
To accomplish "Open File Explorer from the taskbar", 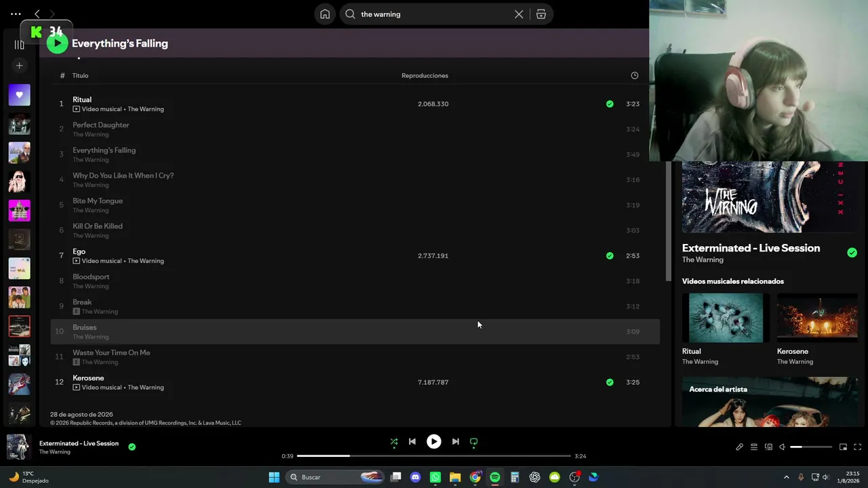I will (455, 477).
